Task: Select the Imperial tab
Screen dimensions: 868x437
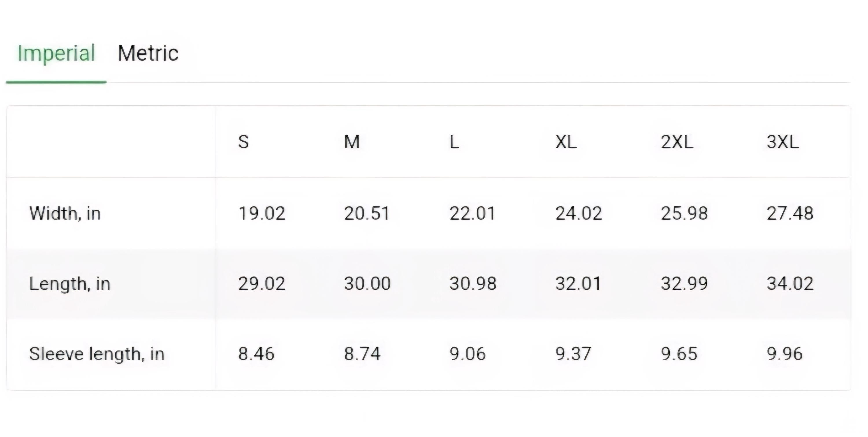Action: (56, 54)
